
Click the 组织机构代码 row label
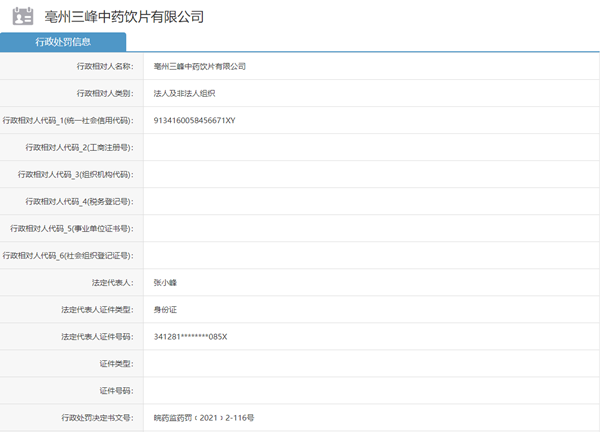pyautogui.click(x=75, y=174)
